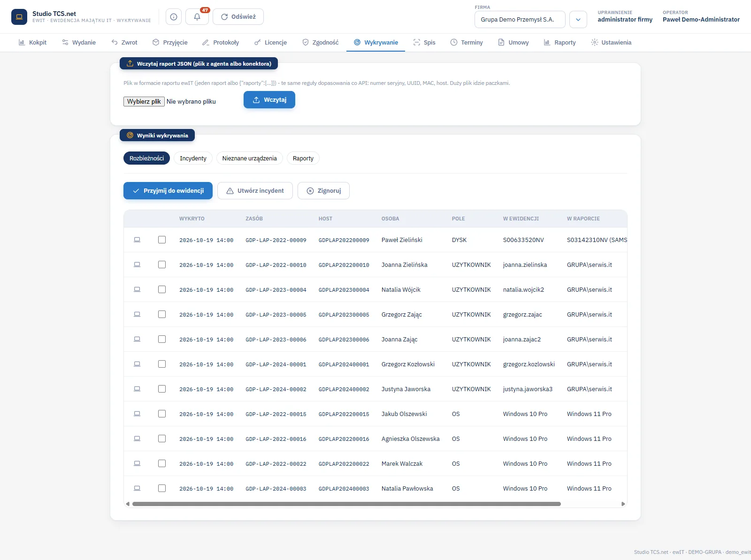
Task: Click the Wybierz plik file chooser
Action: pos(144,101)
